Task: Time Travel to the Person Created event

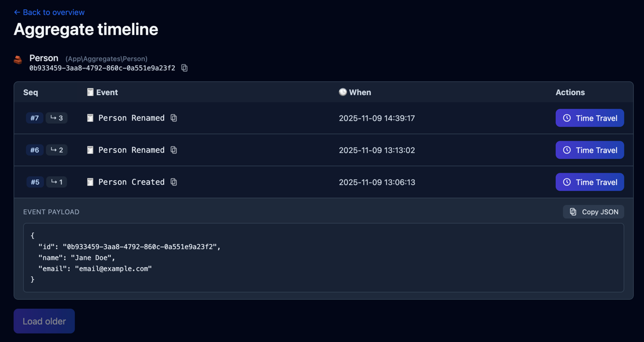Action: 589,182
